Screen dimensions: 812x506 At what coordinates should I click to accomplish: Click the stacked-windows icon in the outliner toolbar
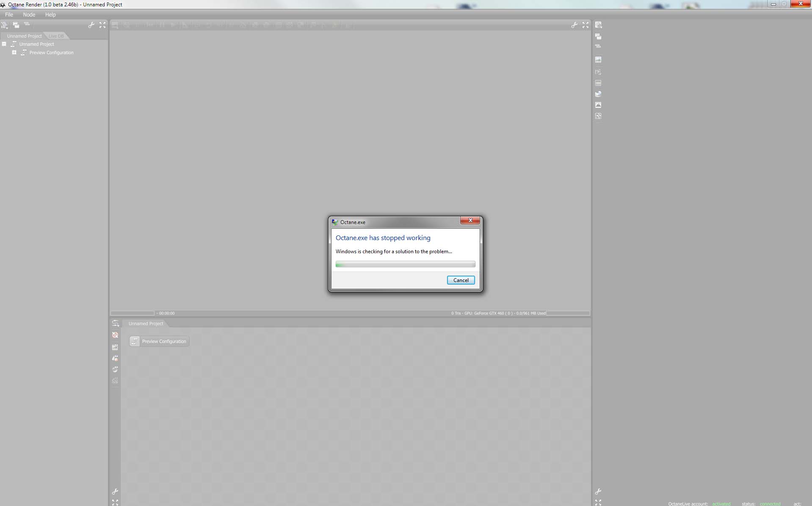(16, 25)
